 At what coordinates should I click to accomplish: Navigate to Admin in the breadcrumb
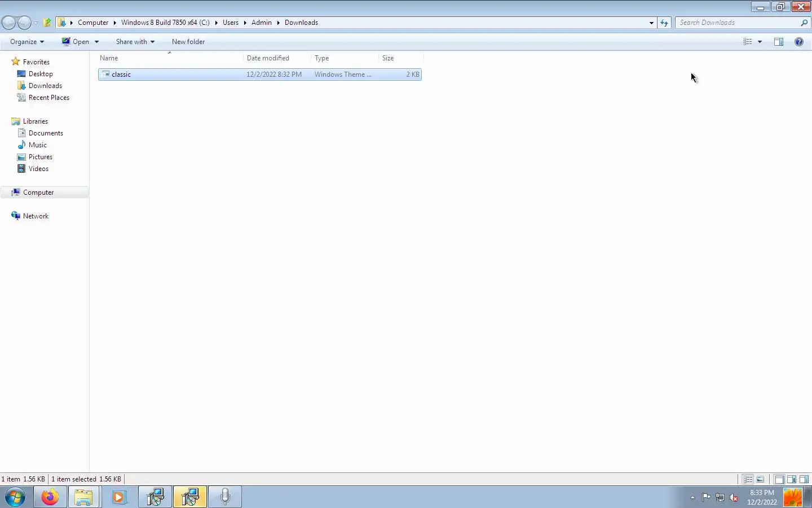tap(262, 23)
